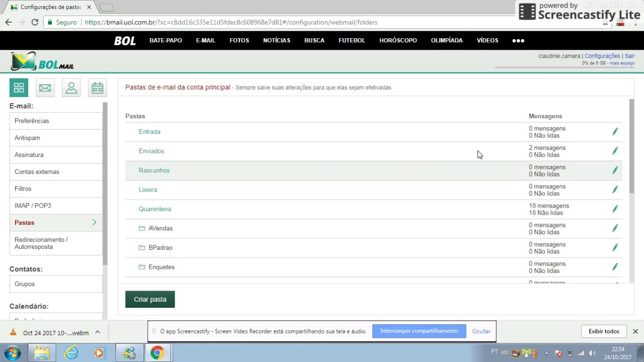The width and height of the screenshot is (644, 362).
Task: Open the Pastas settings section arrow
Action: pos(94,222)
